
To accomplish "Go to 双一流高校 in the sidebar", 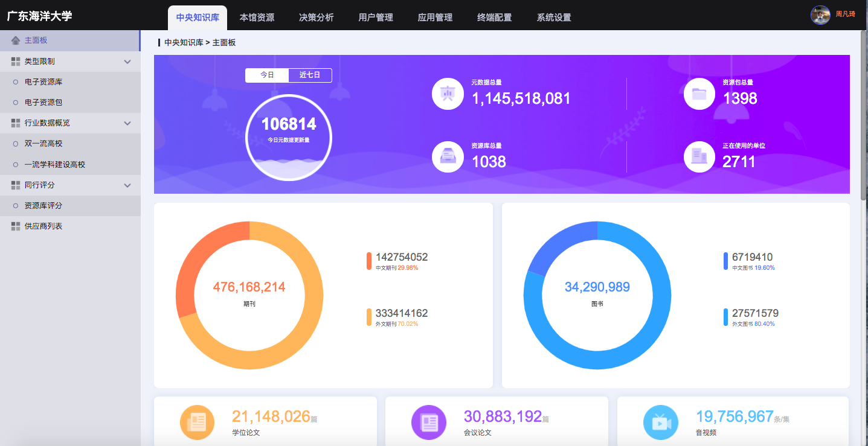I will (70, 144).
